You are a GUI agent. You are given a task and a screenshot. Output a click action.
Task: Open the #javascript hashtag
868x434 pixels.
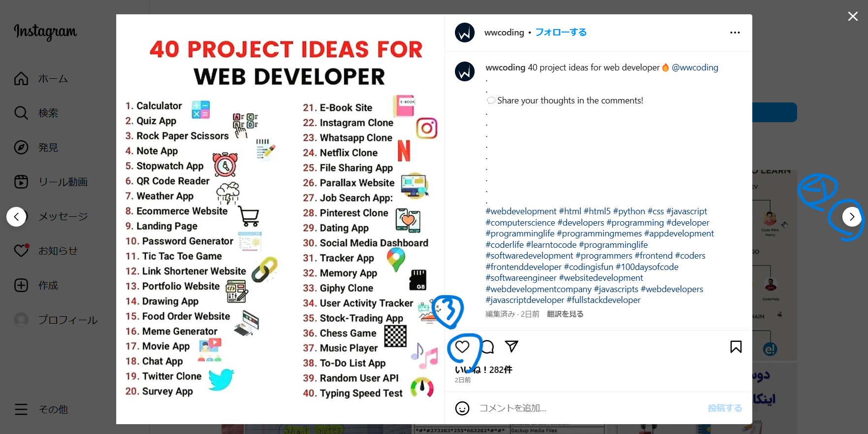(686, 211)
